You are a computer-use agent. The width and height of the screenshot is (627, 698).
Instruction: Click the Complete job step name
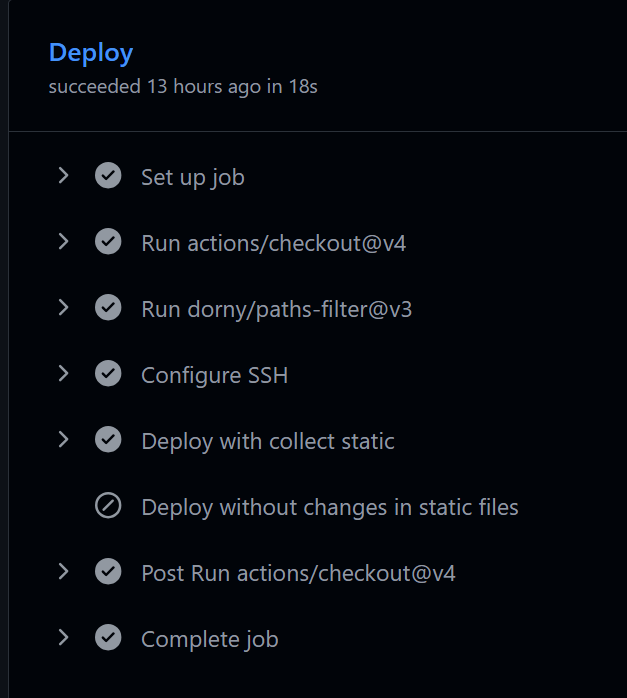pyautogui.click(x=209, y=639)
